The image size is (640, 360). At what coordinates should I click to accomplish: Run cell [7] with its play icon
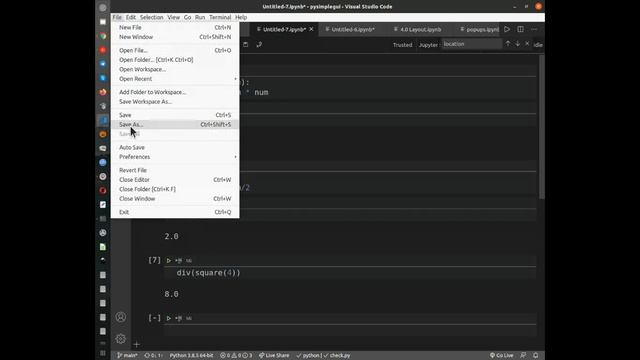[x=169, y=260]
